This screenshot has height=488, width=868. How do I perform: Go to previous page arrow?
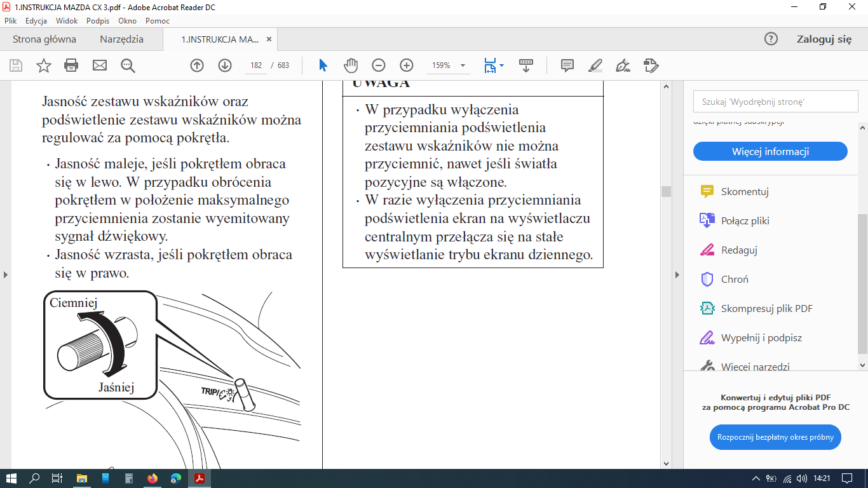pyautogui.click(x=197, y=65)
